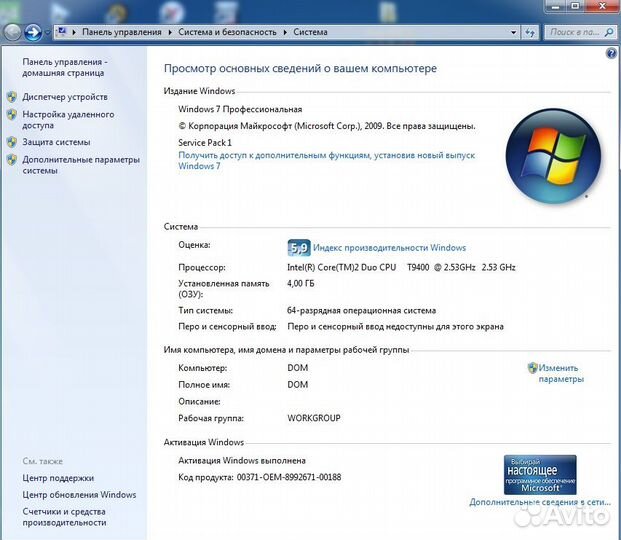Click shield icon next to Дополнительные параметры системы
This screenshot has height=540, width=621.
click(12, 160)
